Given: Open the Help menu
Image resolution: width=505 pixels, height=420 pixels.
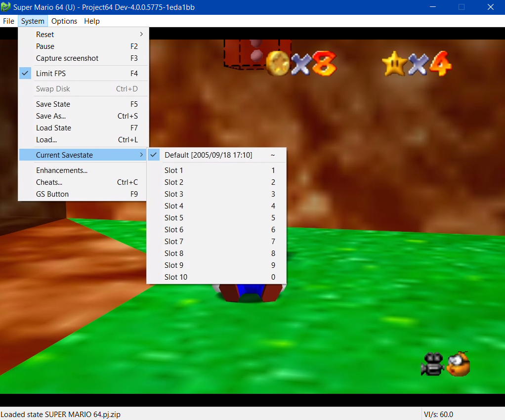Looking at the screenshot, I should tap(92, 21).
